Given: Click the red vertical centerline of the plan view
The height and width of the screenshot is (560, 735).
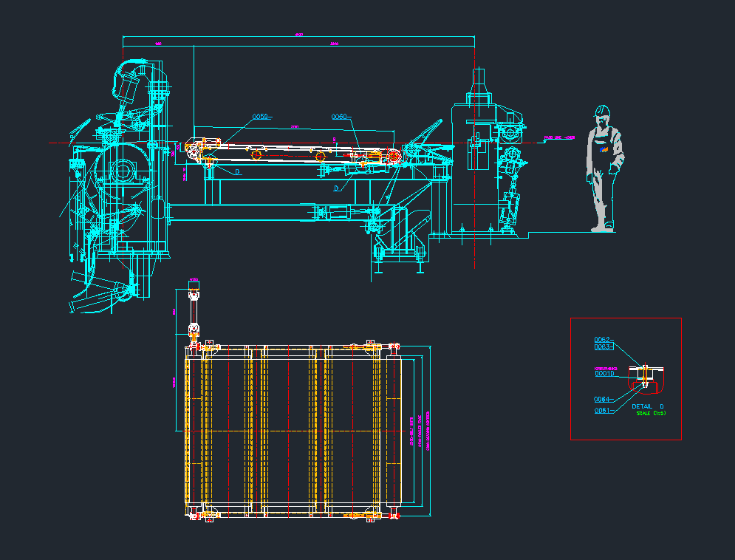Looking at the screenshot, I should [x=287, y=428].
